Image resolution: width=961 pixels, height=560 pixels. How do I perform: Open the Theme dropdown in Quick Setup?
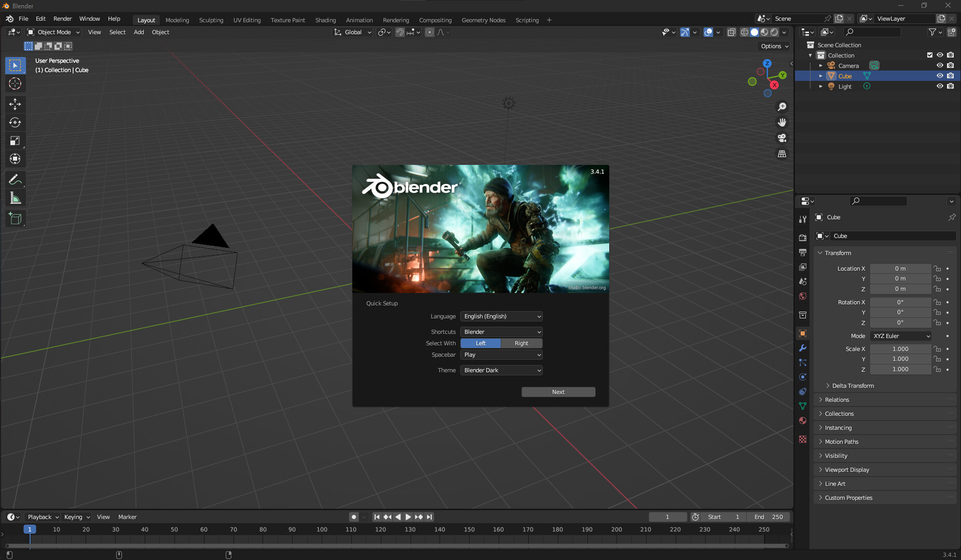click(501, 370)
